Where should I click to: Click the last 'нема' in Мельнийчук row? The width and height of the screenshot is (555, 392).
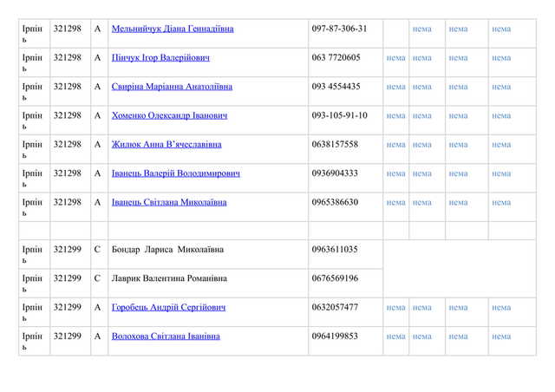[501, 29]
